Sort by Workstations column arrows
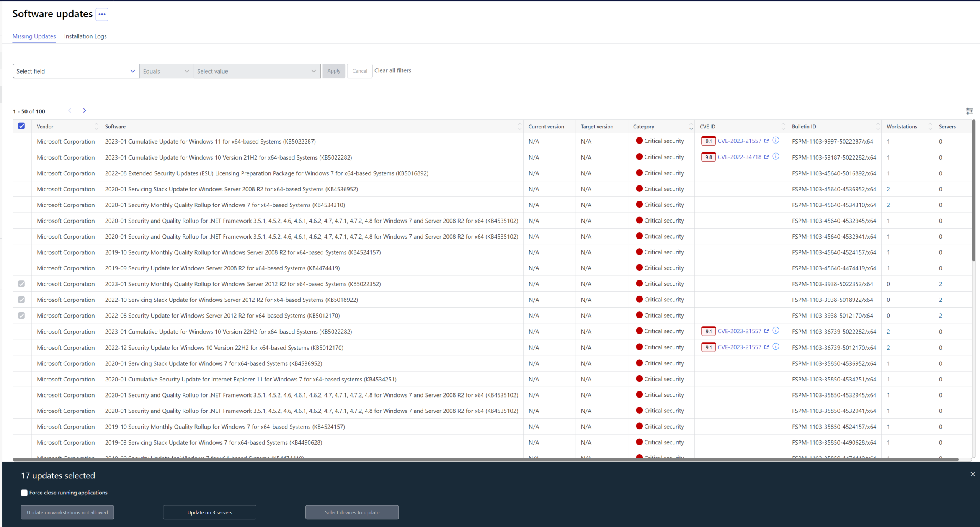The image size is (980, 527). point(930,126)
